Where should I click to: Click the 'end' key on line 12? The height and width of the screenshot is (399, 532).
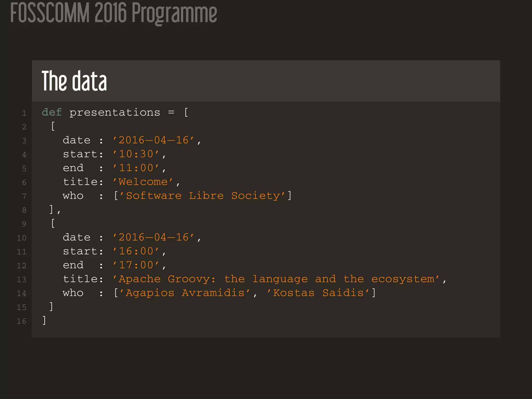click(x=73, y=265)
